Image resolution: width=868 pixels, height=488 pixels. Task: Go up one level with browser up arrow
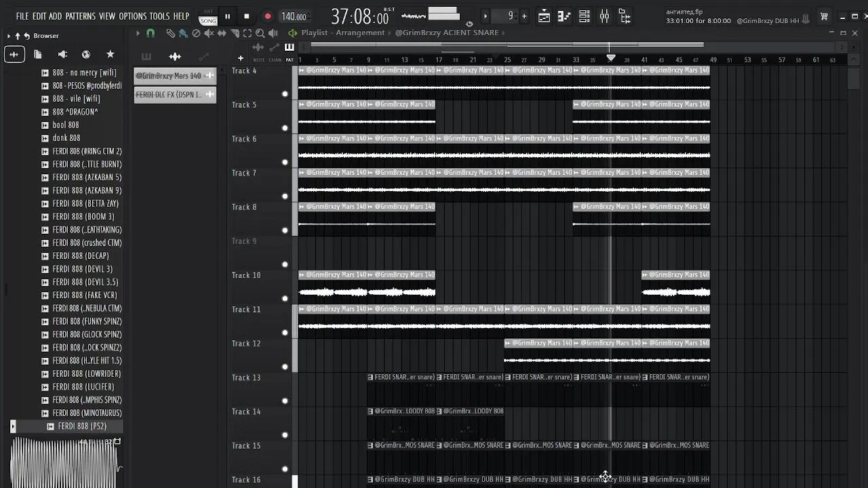(18, 36)
